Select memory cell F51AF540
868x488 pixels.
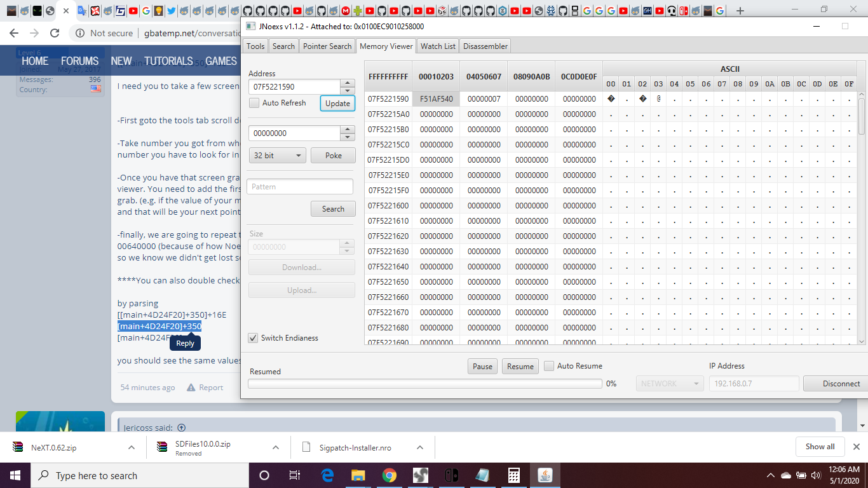coord(436,99)
